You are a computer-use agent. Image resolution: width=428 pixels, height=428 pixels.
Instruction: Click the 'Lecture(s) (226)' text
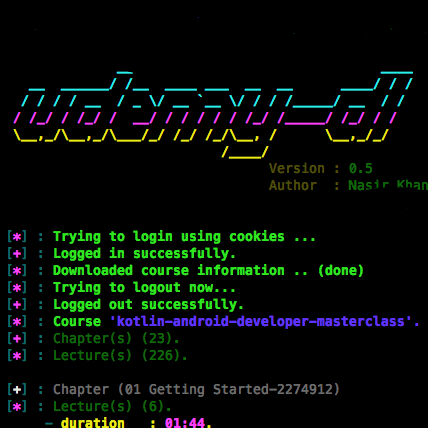point(120,356)
